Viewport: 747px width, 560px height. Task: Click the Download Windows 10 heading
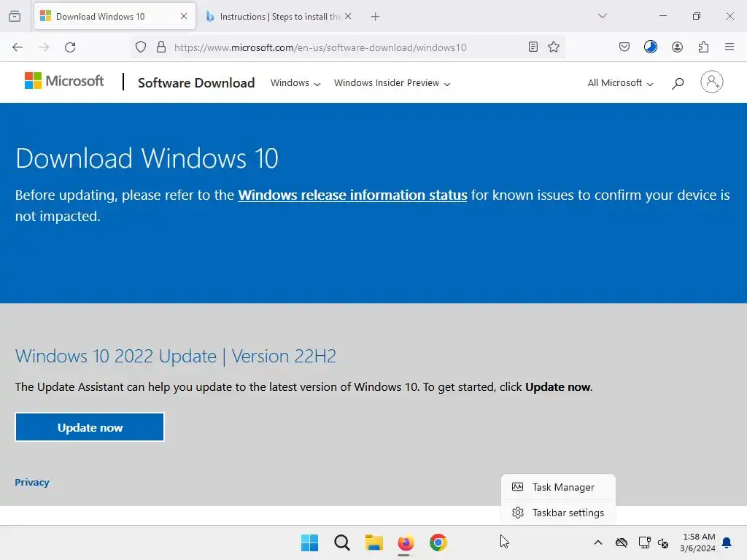147,158
